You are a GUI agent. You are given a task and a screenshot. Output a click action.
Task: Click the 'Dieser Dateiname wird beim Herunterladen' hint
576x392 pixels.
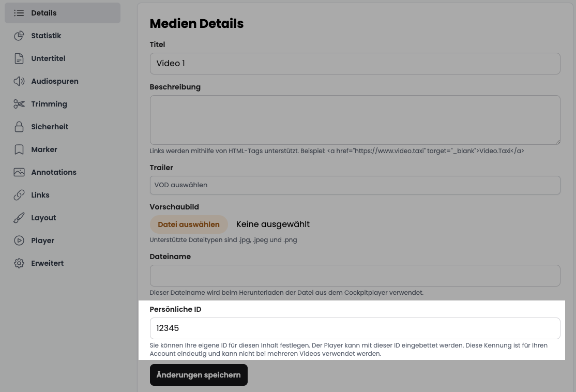(286, 293)
